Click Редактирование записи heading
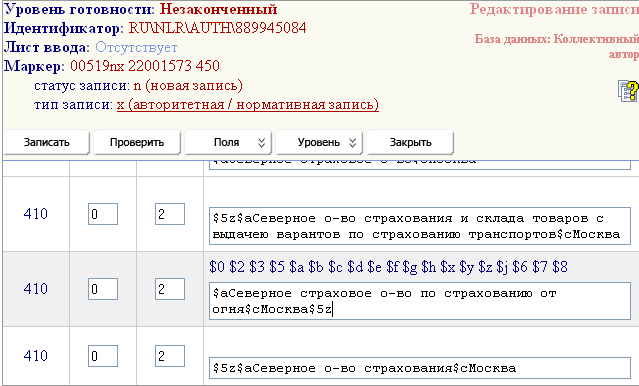This screenshot has height=386, width=639. tap(554, 9)
